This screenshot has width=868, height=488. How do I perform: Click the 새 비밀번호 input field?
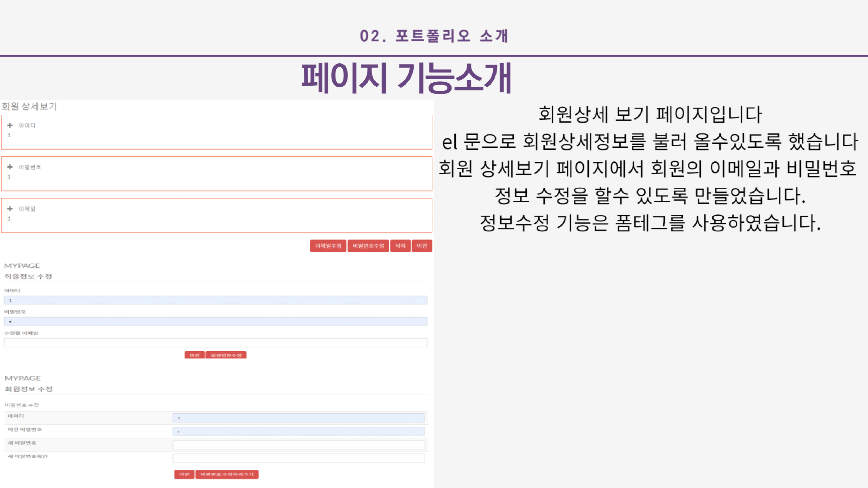coord(299,445)
